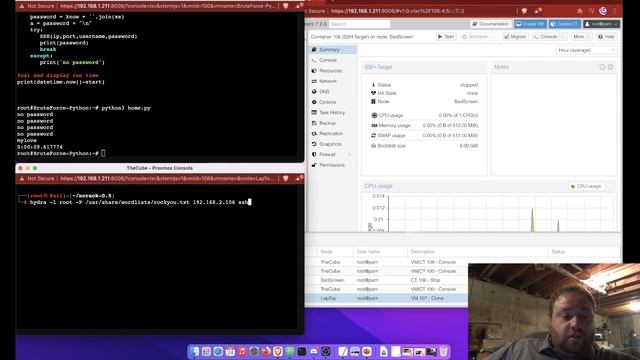Open the Summary section in Proxmox sidebar
This screenshot has width=640, height=360.
[x=333, y=50]
